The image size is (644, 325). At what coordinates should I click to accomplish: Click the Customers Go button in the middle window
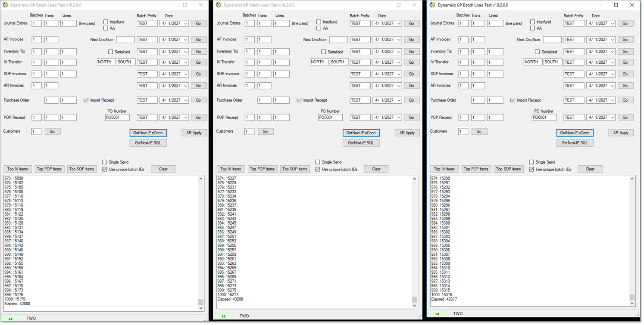click(266, 132)
